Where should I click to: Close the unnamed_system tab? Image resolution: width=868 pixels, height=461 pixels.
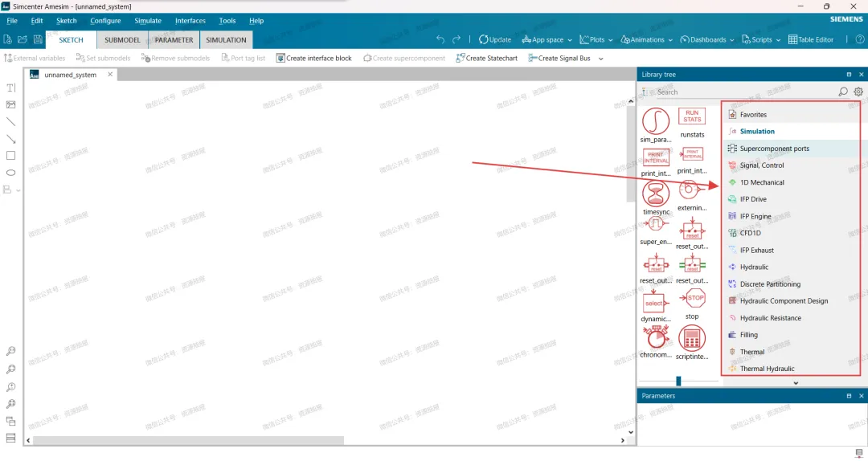pos(110,74)
